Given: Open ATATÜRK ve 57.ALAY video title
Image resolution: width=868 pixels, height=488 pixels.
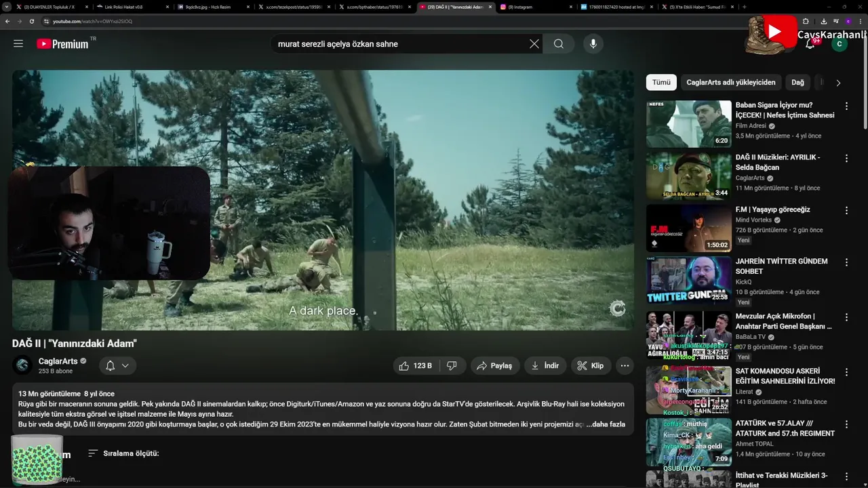Looking at the screenshot, I should tap(785, 428).
